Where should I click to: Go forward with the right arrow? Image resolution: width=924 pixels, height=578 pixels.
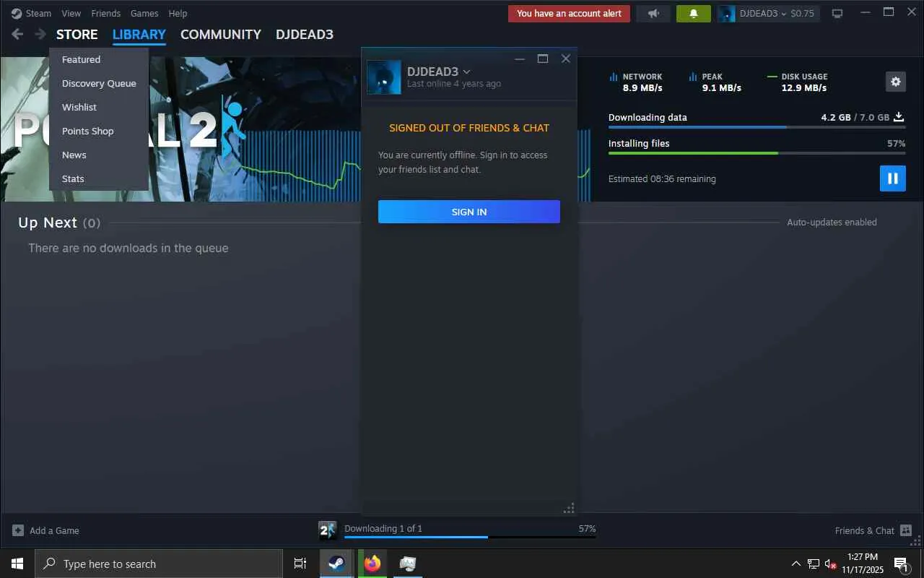(40, 35)
